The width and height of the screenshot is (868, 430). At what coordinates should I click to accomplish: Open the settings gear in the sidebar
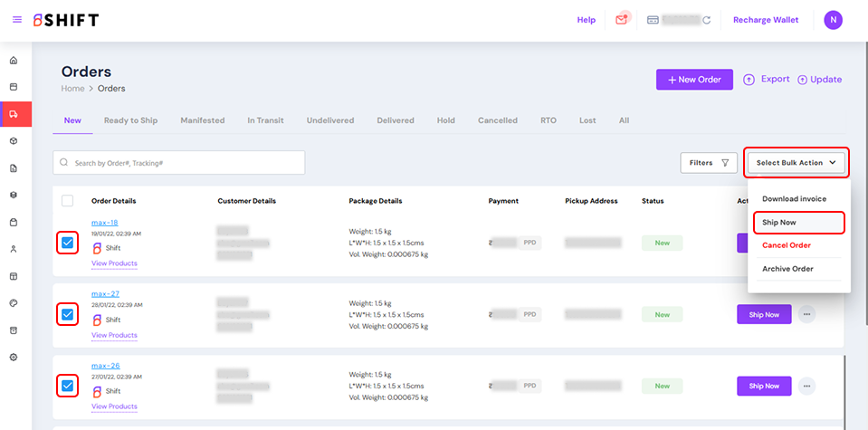click(14, 357)
